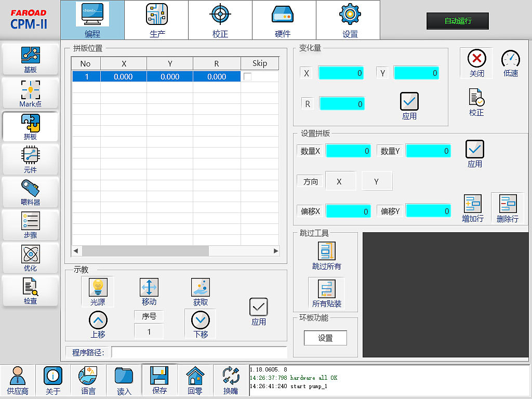Screen dimensions: 532x399
Task: Click 读入 load folder icon
Action: point(124,380)
